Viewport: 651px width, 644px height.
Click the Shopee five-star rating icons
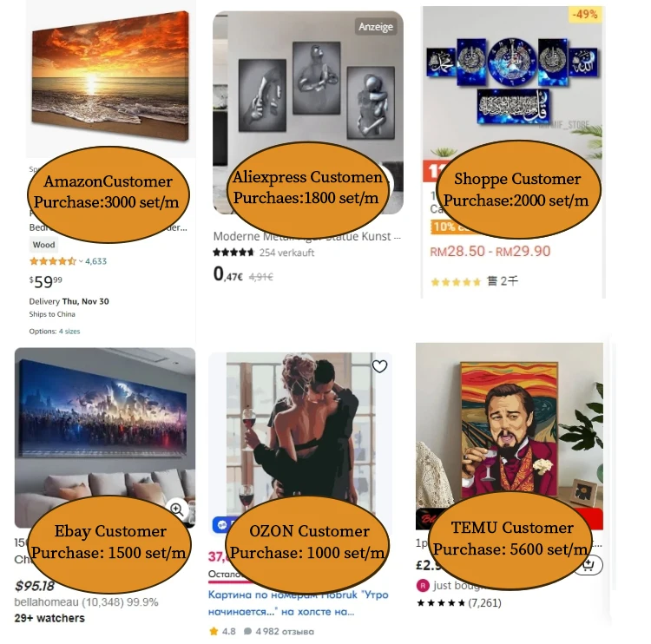click(456, 282)
